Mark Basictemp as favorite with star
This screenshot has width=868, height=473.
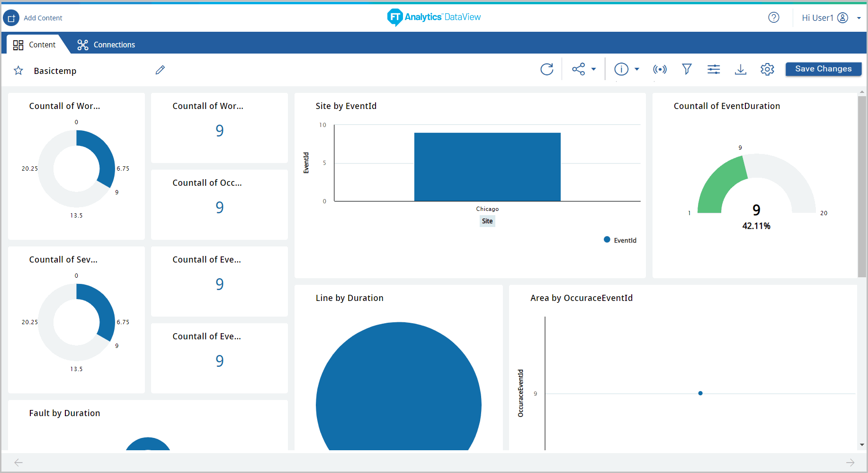(18, 71)
